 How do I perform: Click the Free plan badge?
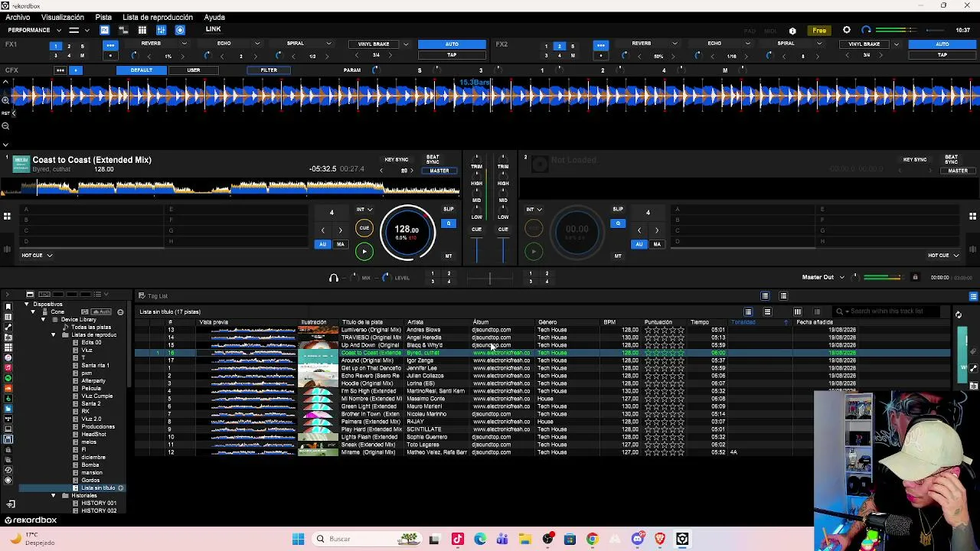coord(819,31)
